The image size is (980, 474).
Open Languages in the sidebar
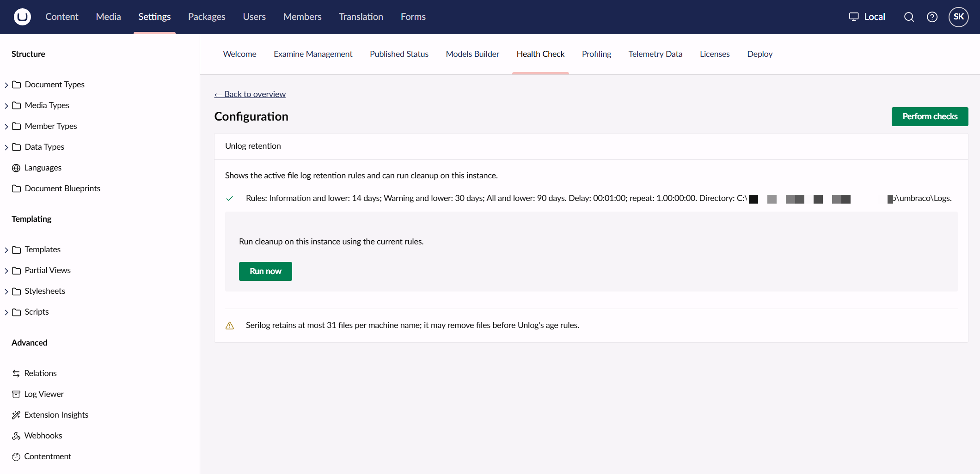tap(43, 168)
